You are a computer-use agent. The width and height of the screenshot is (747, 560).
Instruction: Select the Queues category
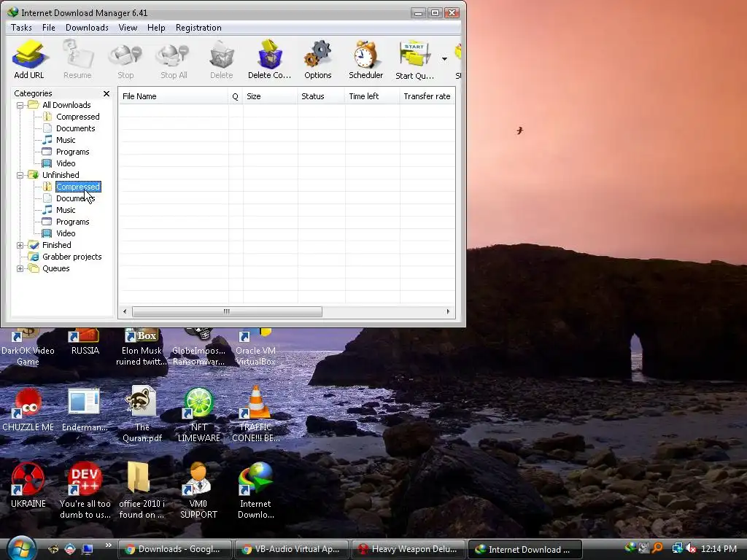55,268
